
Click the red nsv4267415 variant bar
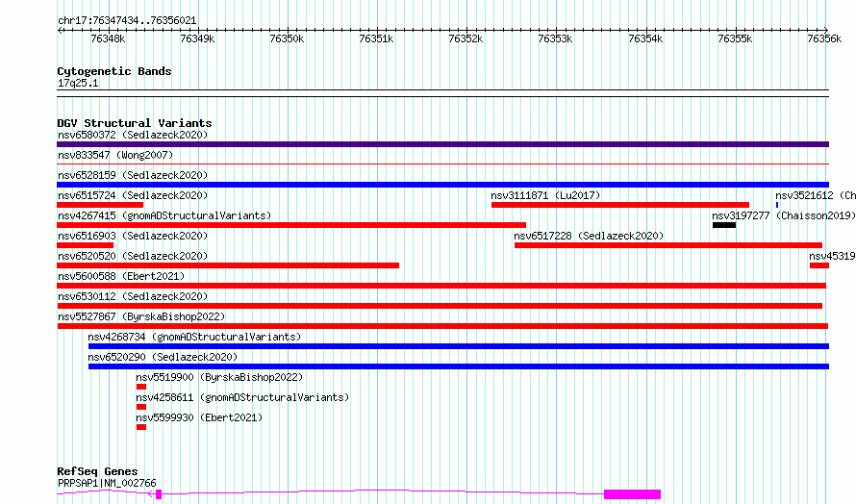291,225
